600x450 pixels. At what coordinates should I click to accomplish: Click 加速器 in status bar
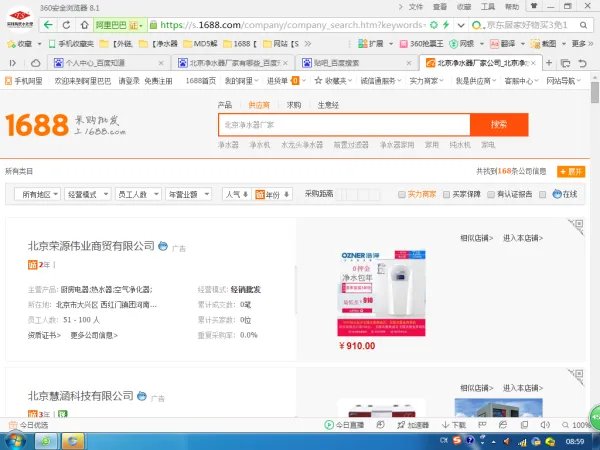click(x=413, y=425)
